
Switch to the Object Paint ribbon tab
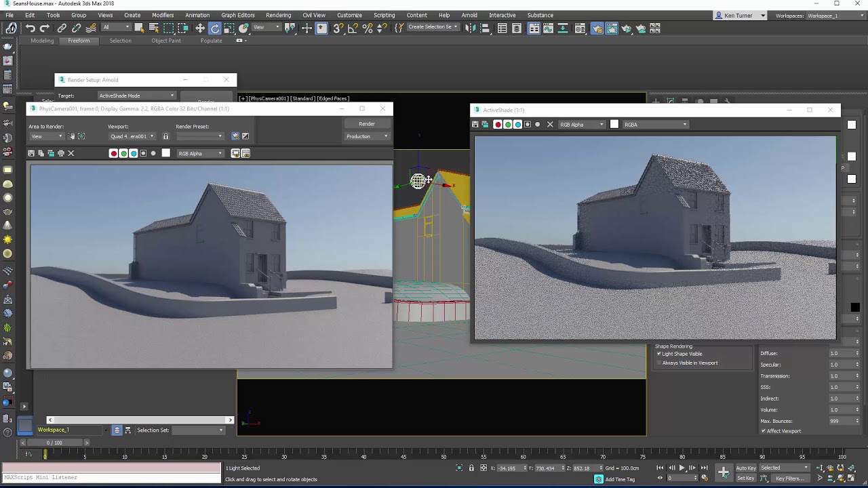165,41
